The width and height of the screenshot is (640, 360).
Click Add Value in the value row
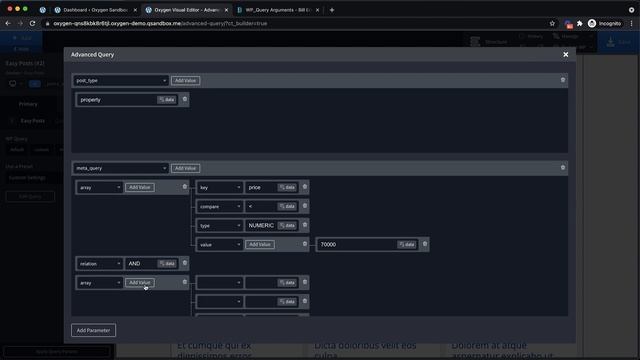click(x=260, y=244)
